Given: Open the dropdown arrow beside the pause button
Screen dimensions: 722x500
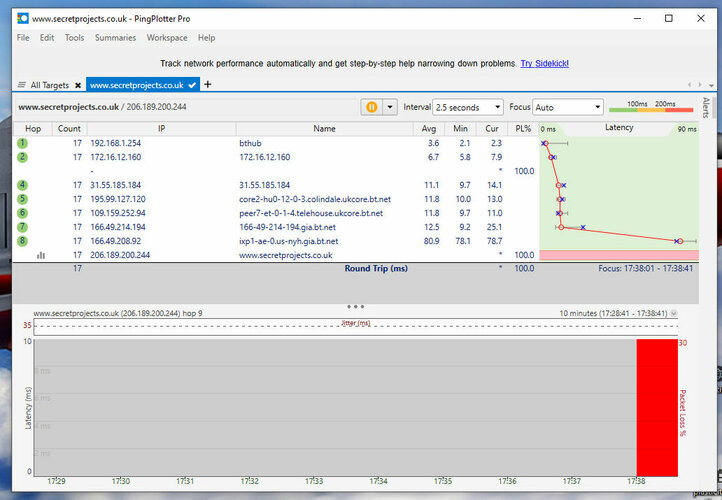Looking at the screenshot, I should coord(390,107).
